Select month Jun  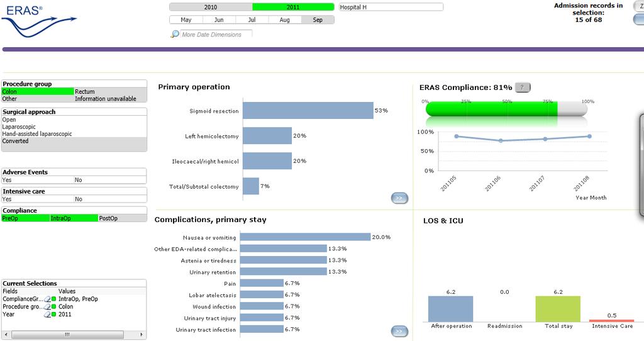[x=219, y=20]
